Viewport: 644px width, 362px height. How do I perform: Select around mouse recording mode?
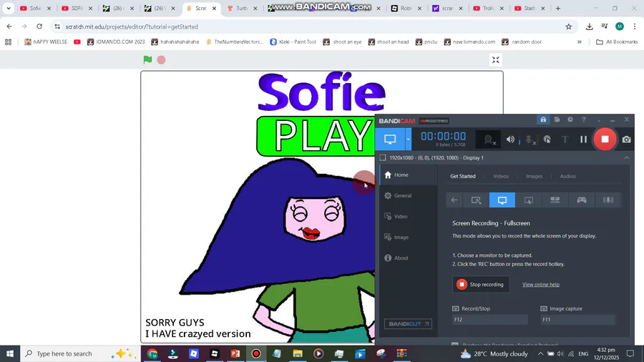point(529,200)
